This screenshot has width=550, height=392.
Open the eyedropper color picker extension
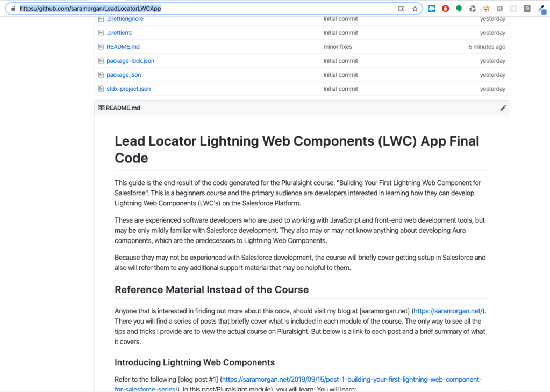(x=542, y=9)
